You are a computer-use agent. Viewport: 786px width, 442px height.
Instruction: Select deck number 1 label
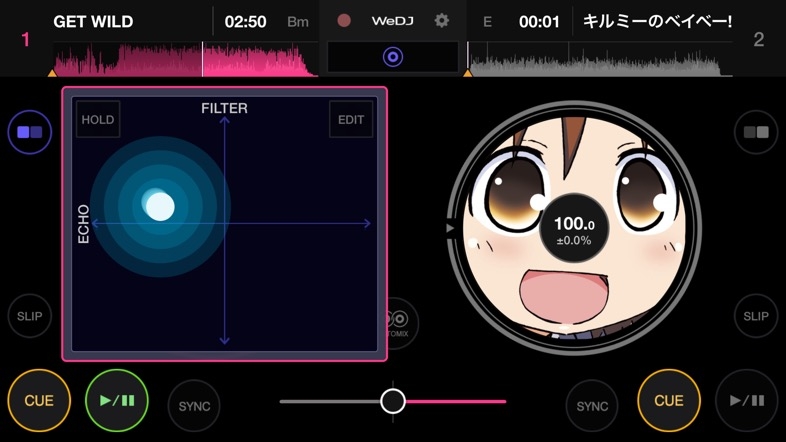pos(26,40)
